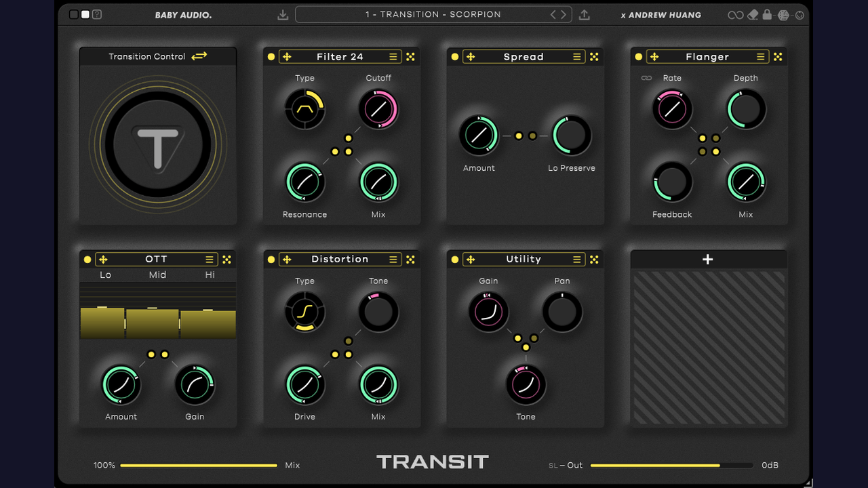Click the dice randomize icon in top bar
Image resolution: width=868 pixels, height=488 pixels.
pos(783,15)
